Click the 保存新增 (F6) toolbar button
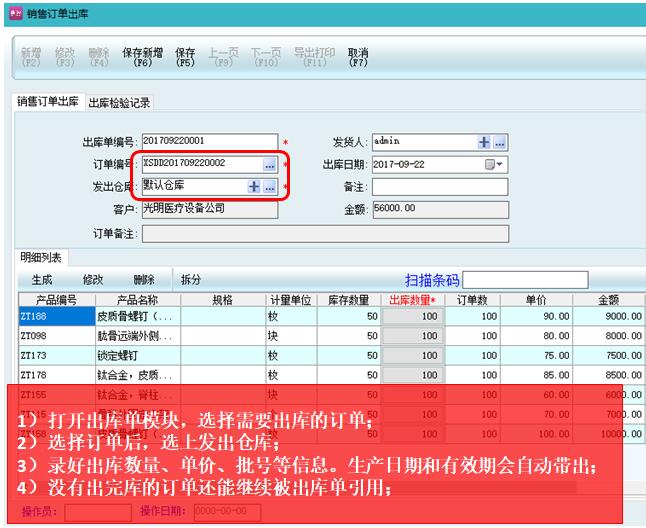The width and height of the screenshot is (646, 528). [142, 57]
